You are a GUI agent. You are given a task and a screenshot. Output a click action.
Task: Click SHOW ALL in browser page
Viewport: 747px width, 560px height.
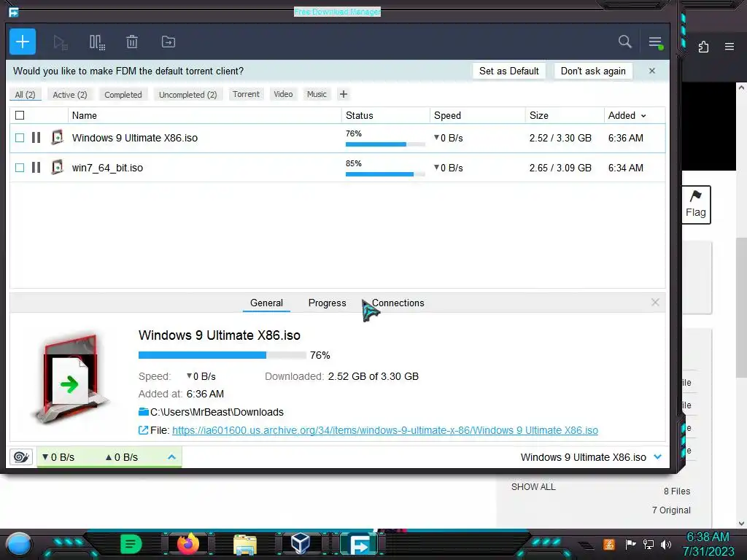[x=533, y=486]
